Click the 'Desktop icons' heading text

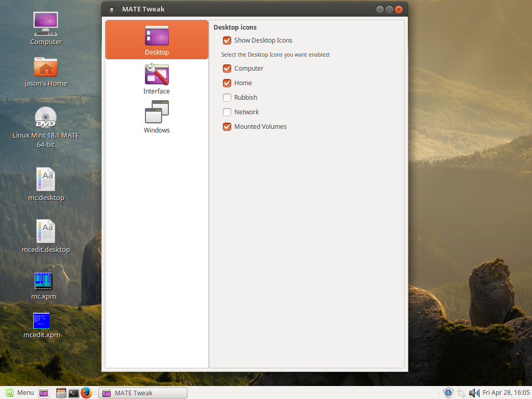tap(235, 28)
